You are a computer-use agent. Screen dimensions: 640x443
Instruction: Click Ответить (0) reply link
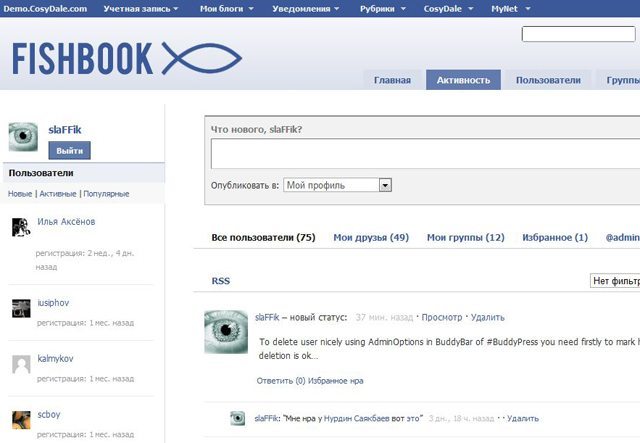point(281,381)
